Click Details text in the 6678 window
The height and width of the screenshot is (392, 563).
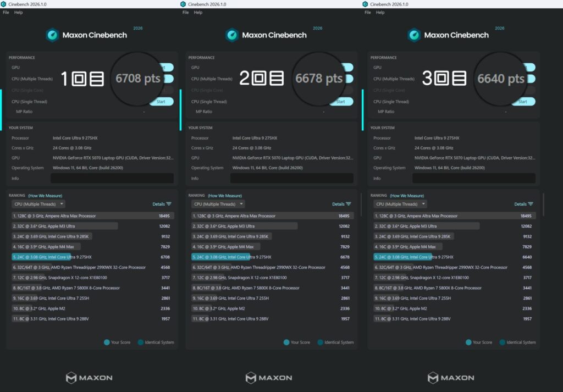pos(338,204)
